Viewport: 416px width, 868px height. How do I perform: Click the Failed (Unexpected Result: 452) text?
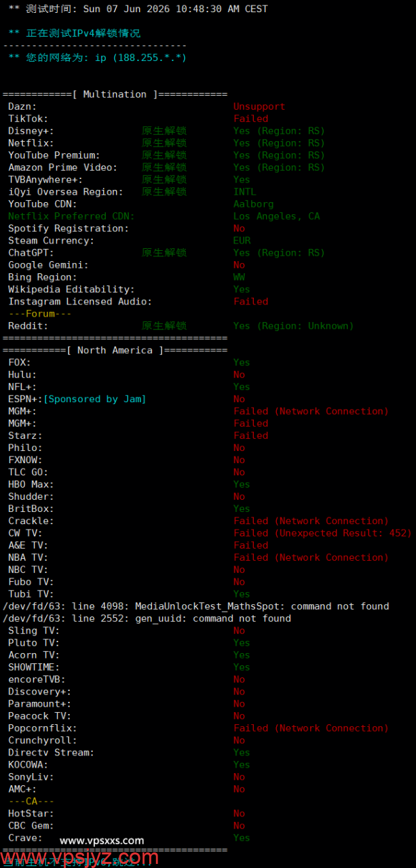[322, 534]
